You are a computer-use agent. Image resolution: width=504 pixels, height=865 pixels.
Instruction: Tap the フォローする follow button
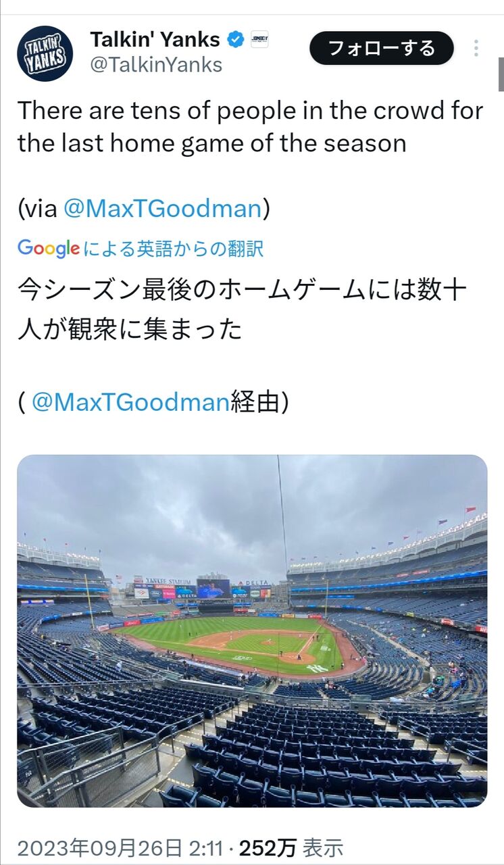coord(382,48)
